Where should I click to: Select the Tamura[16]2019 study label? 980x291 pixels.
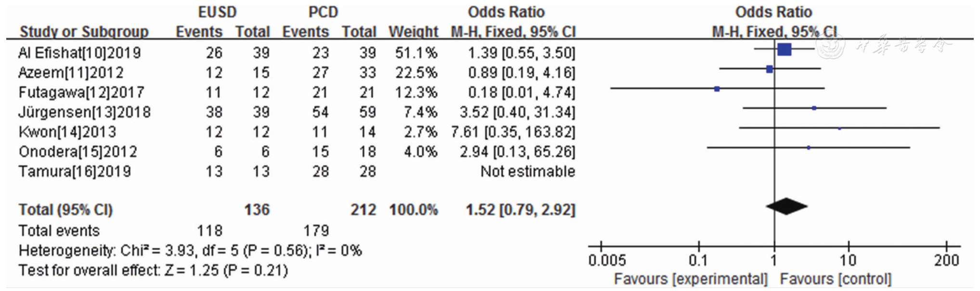pyautogui.click(x=75, y=171)
